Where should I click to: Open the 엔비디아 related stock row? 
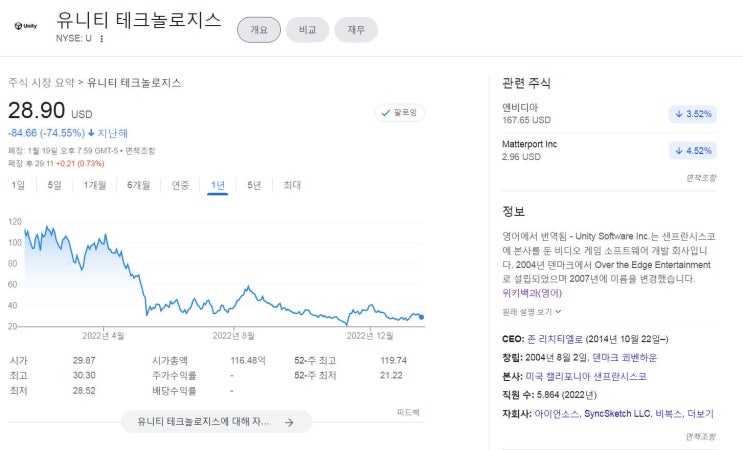coord(609,114)
